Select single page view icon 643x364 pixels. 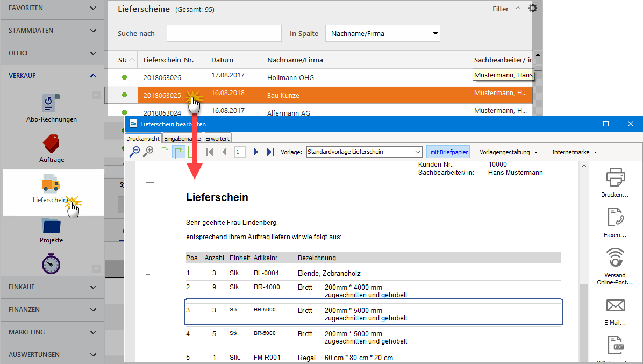pyautogui.click(x=165, y=152)
